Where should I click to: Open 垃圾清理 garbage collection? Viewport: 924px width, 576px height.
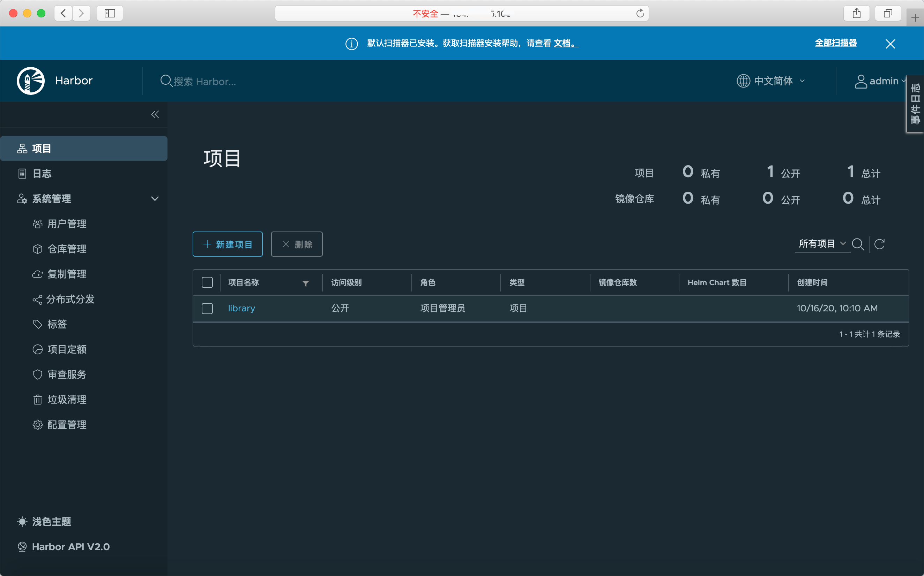click(x=67, y=400)
